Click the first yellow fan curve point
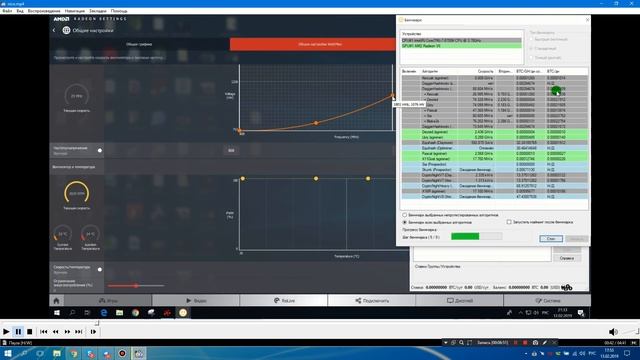 click(242, 178)
